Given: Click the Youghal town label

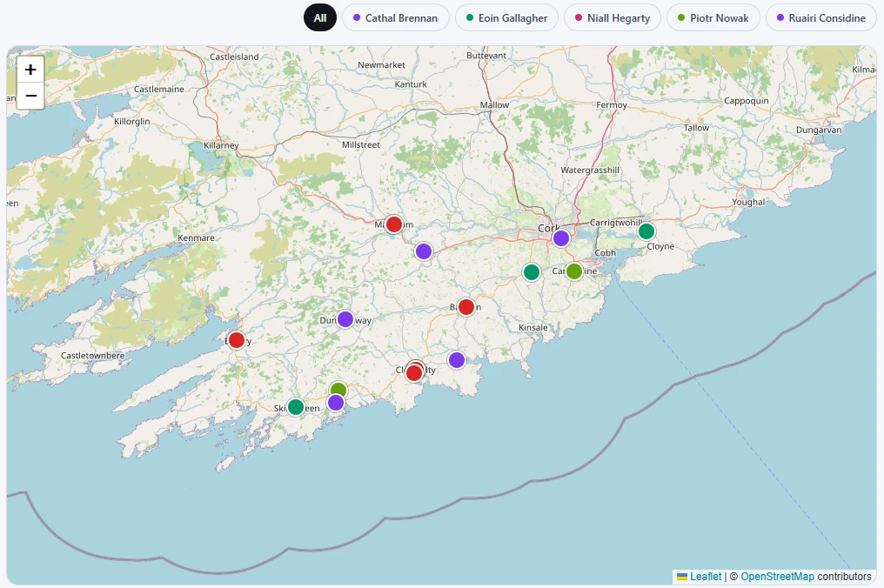Looking at the screenshot, I should point(748,203).
